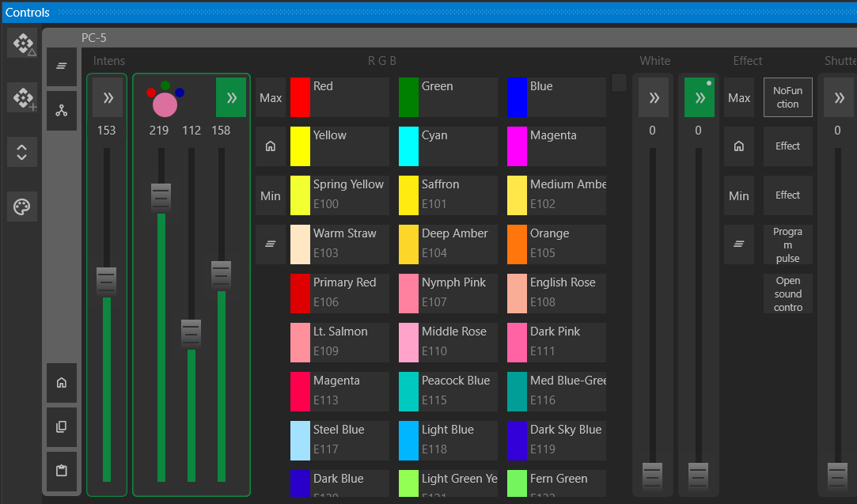Toggle the Intens double-arrow button

coord(108,98)
